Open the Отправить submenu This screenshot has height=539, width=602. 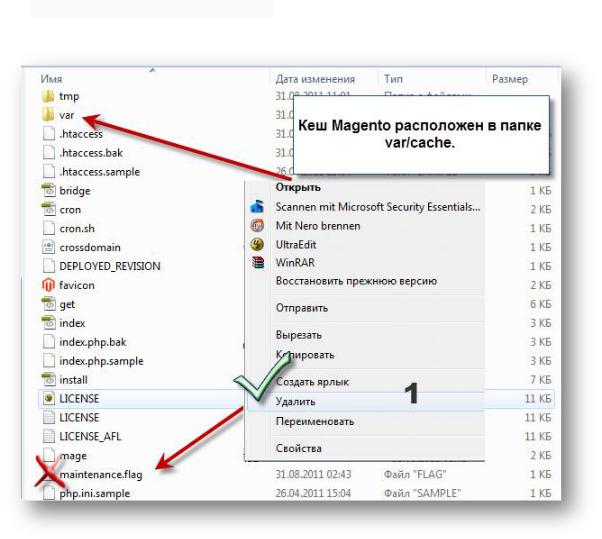click(x=302, y=308)
